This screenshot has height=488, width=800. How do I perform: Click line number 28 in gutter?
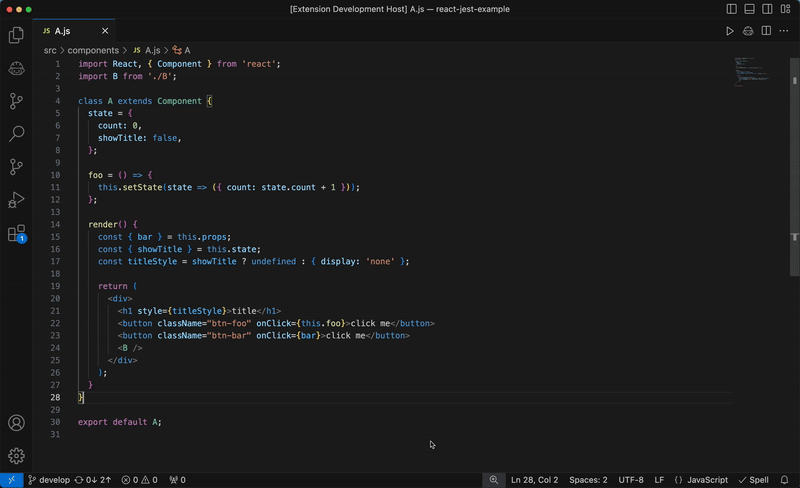click(x=55, y=398)
